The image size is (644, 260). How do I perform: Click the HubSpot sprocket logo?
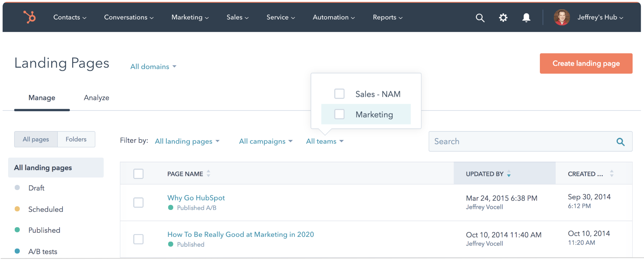[29, 17]
